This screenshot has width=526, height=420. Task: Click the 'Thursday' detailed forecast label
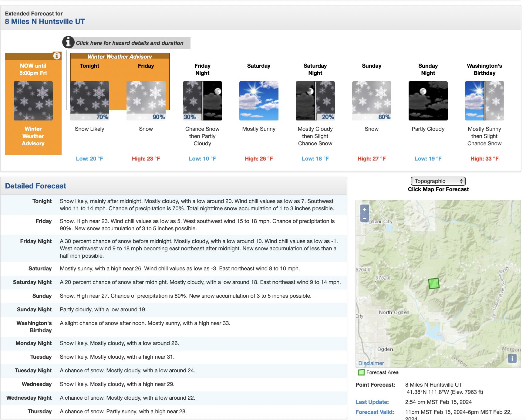[x=40, y=412]
